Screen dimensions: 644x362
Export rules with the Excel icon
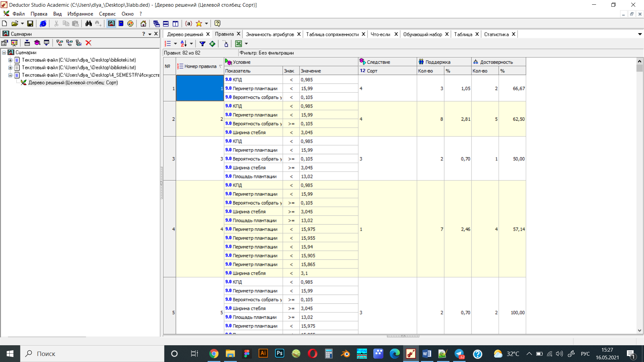pyautogui.click(x=238, y=44)
